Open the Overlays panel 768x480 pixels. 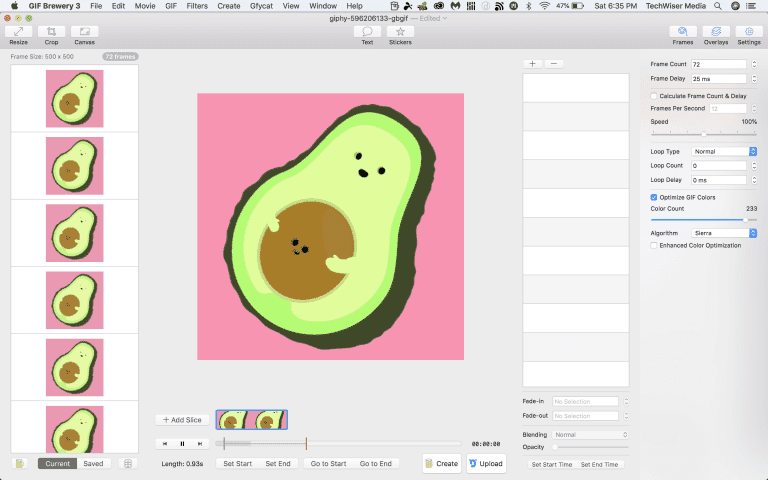pos(715,33)
